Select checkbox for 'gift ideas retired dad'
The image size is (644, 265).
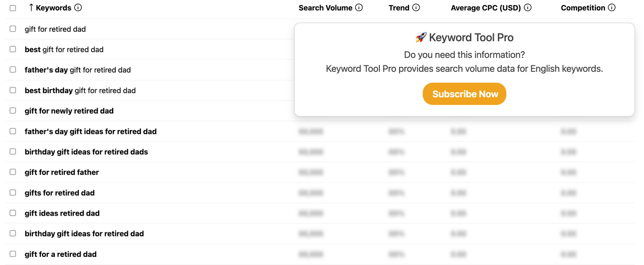pos(13,213)
